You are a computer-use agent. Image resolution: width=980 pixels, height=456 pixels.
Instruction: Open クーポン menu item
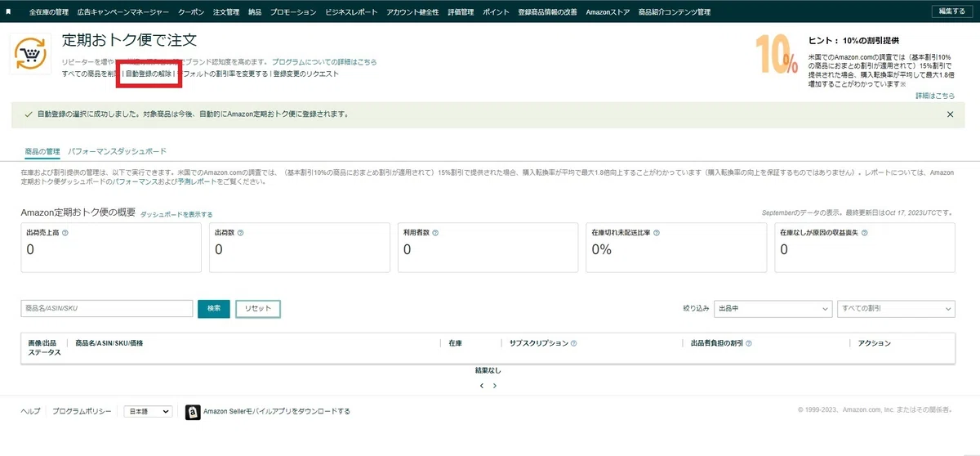point(191,12)
